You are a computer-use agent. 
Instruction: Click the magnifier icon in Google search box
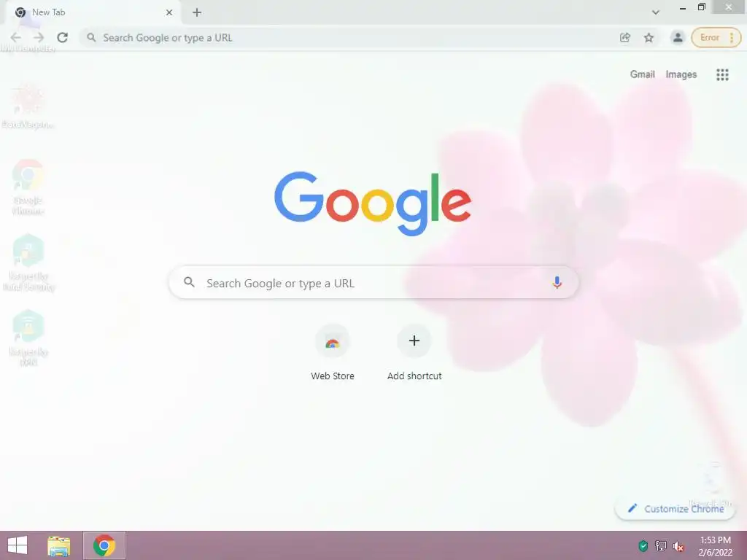click(189, 282)
